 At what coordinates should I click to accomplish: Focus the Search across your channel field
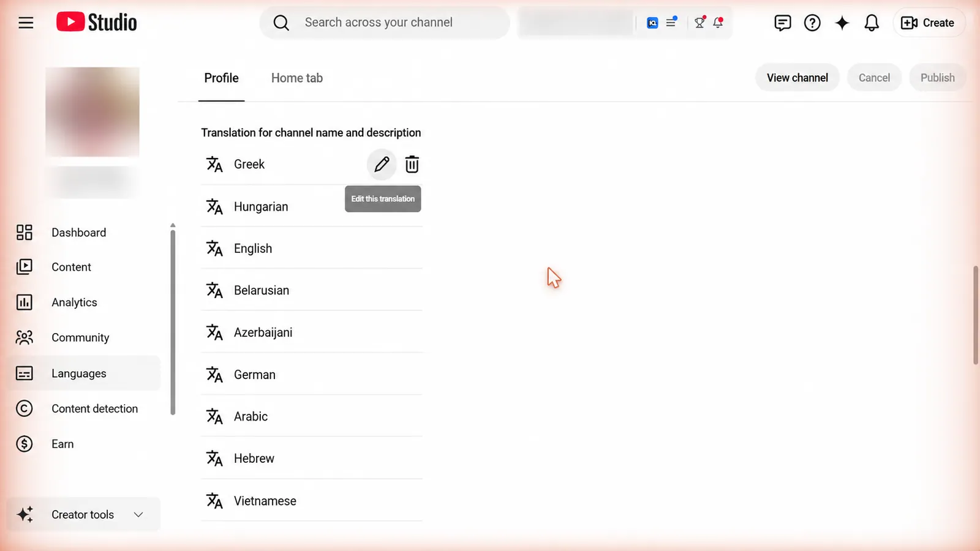pyautogui.click(x=385, y=23)
